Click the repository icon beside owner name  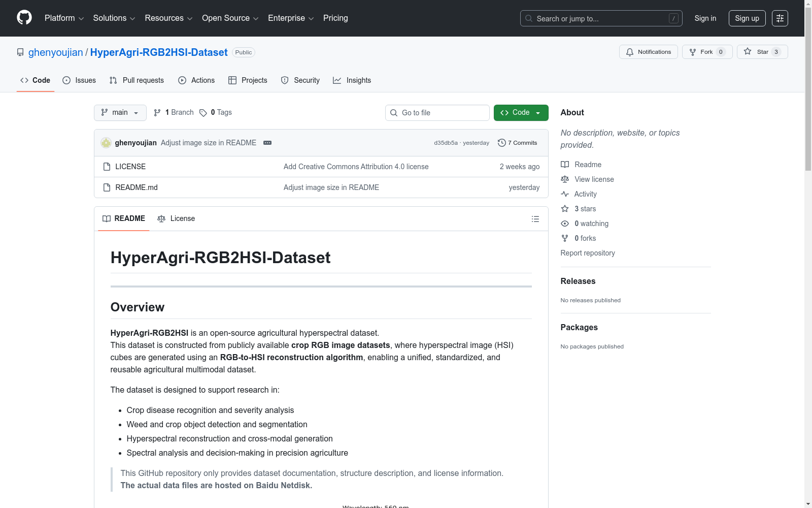coord(20,52)
